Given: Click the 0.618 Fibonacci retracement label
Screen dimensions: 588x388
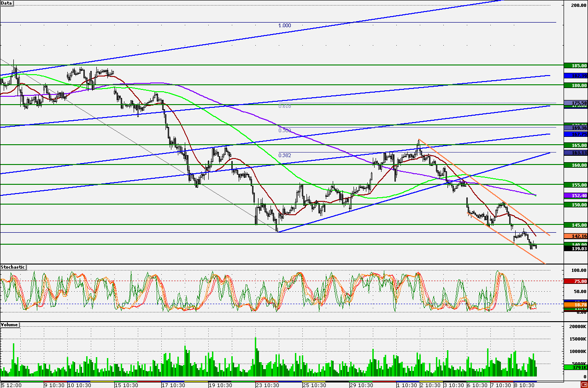Looking at the screenshot, I should click(x=285, y=106).
